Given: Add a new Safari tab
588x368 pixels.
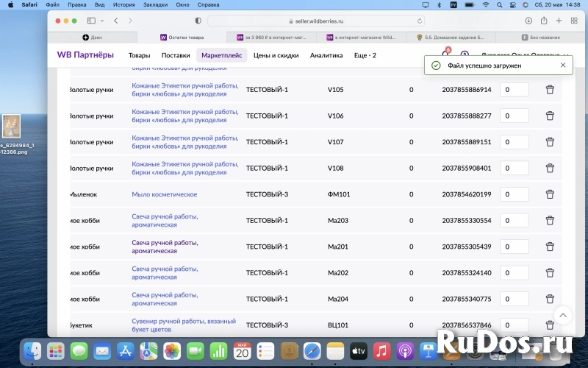Looking at the screenshot, I should 559,21.
